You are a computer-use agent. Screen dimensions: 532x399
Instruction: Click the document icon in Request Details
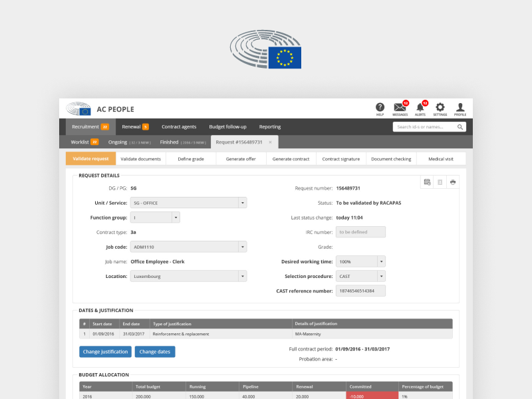point(440,182)
